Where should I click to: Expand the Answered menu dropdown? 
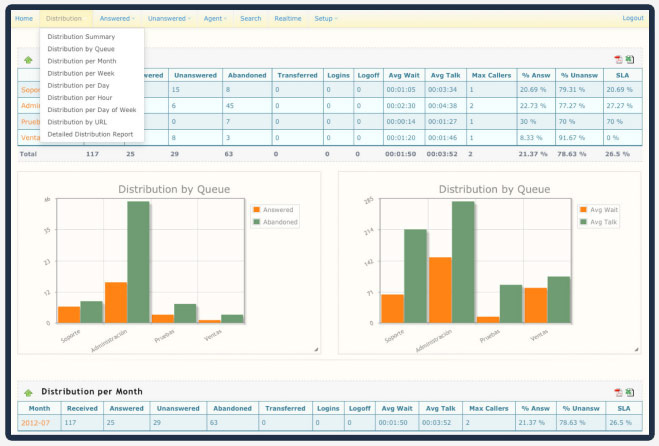click(x=116, y=18)
